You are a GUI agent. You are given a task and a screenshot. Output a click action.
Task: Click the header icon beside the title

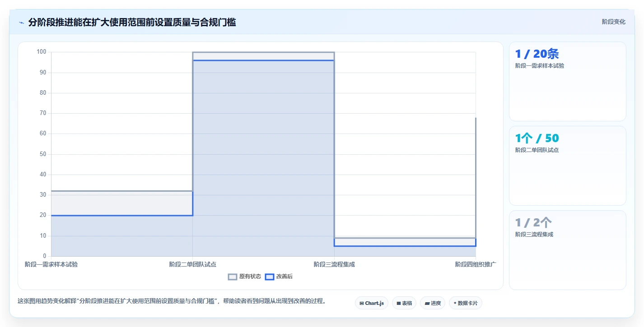[x=22, y=23]
